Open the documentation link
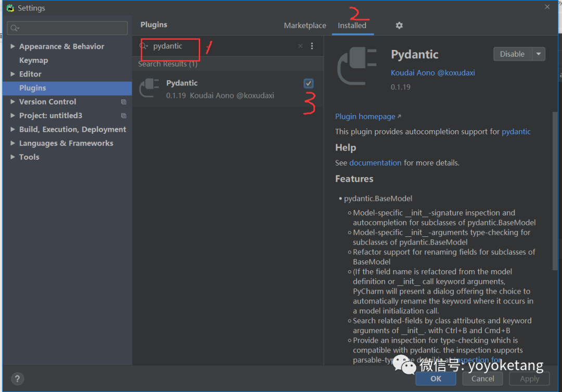Image resolution: width=562 pixels, height=392 pixels. point(375,163)
